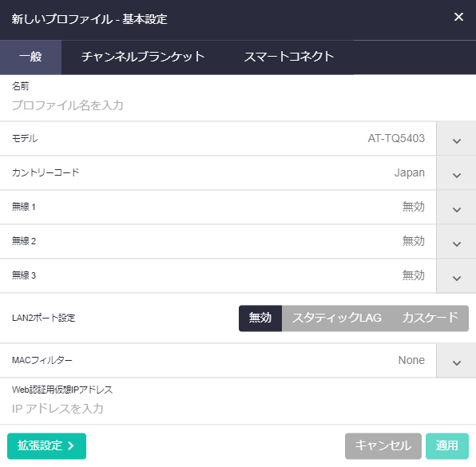The image size is (476, 467).
Task: Set LAN2ポート設定 to スタティックLAG
Action: pyautogui.click(x=337, y=319)
